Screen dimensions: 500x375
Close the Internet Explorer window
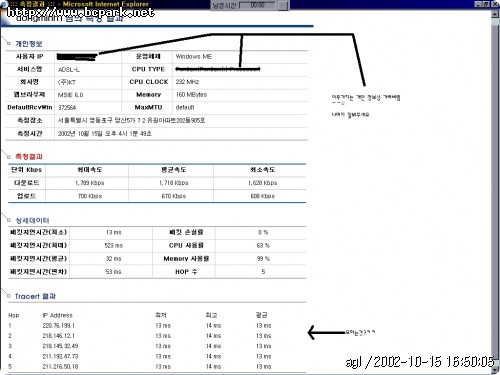click(x=495, y=4)
